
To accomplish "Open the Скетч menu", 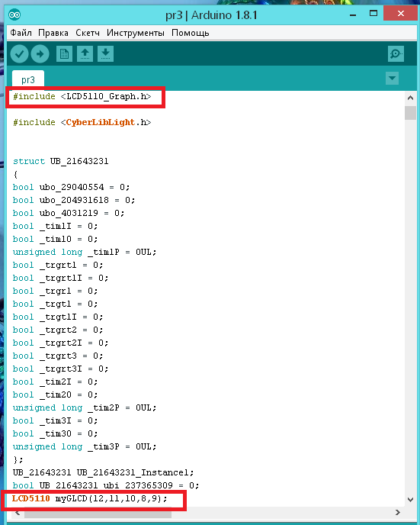I will (x=88, y=33).
